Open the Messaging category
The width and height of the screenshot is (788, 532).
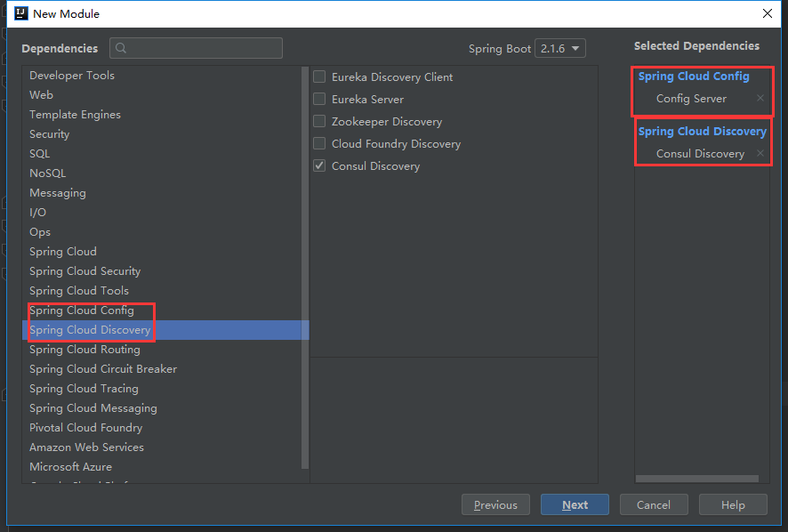pyautogui.click(x=161, y=192)
